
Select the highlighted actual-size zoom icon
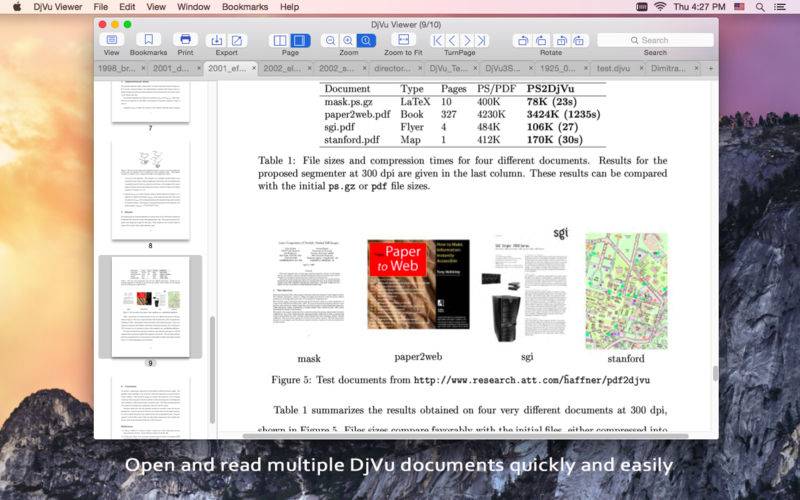pyautogui.click(x=366, y=40)
